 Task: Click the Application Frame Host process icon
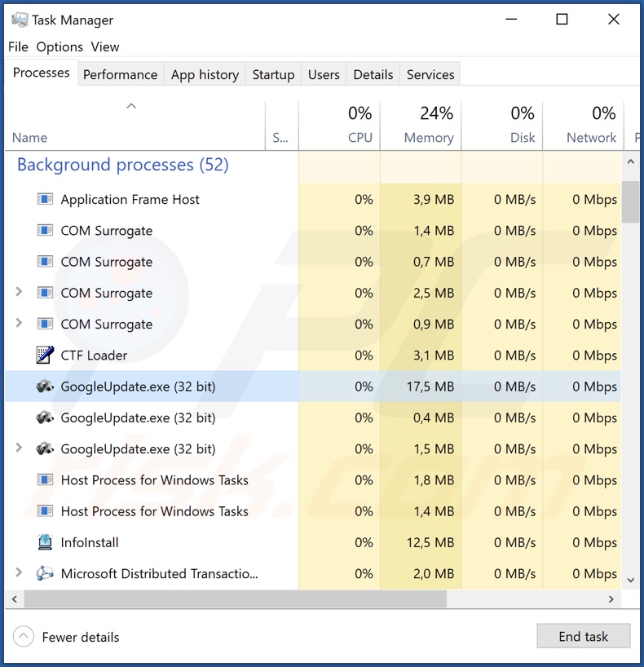pyautogui.click(x=45, y=199)
